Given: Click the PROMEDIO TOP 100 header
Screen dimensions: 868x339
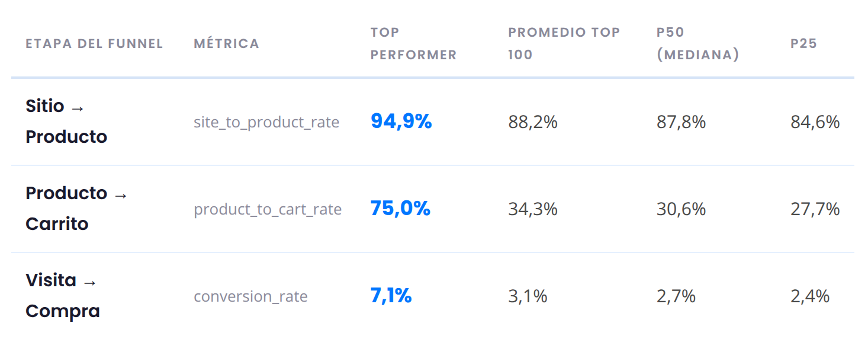Looking at the screenshot, I should pos(564,43).
